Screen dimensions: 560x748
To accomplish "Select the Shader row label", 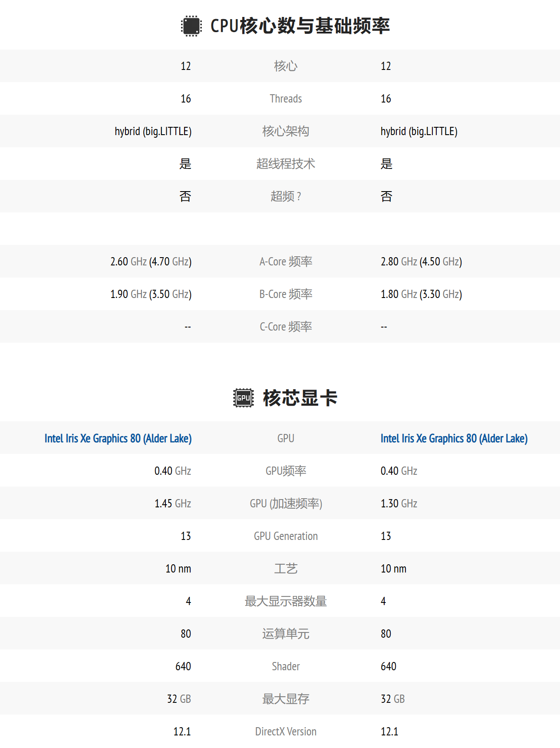I will (x=286, y=666).
